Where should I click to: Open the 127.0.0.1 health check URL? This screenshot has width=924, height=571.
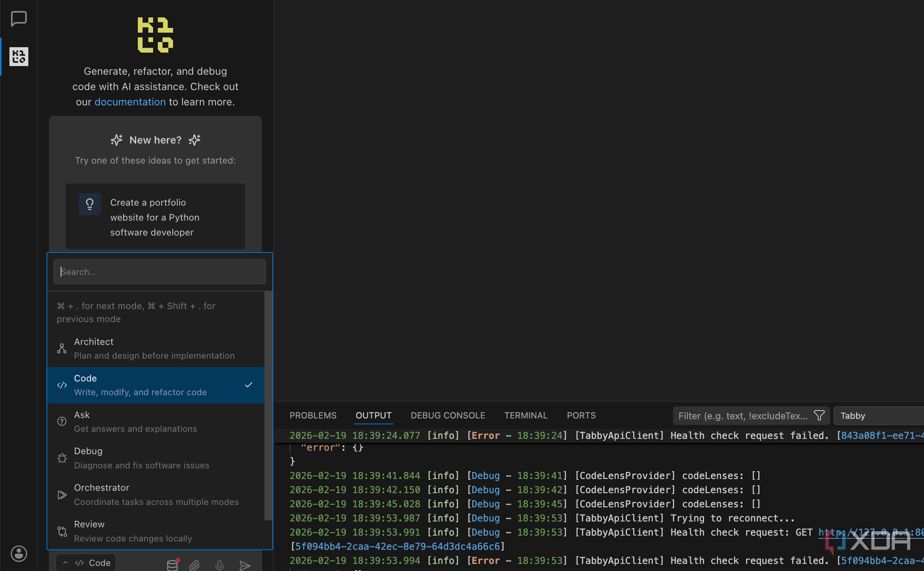pos(871,532)
